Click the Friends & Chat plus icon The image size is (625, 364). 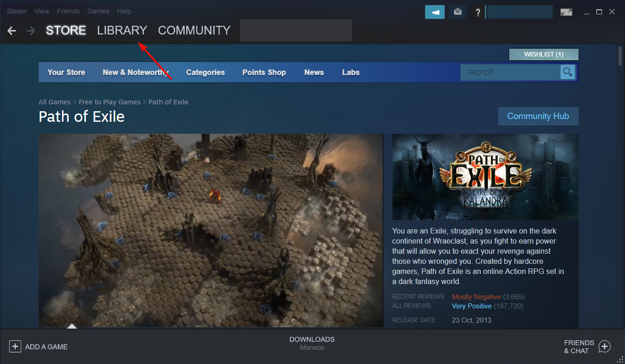coord(605,347)
